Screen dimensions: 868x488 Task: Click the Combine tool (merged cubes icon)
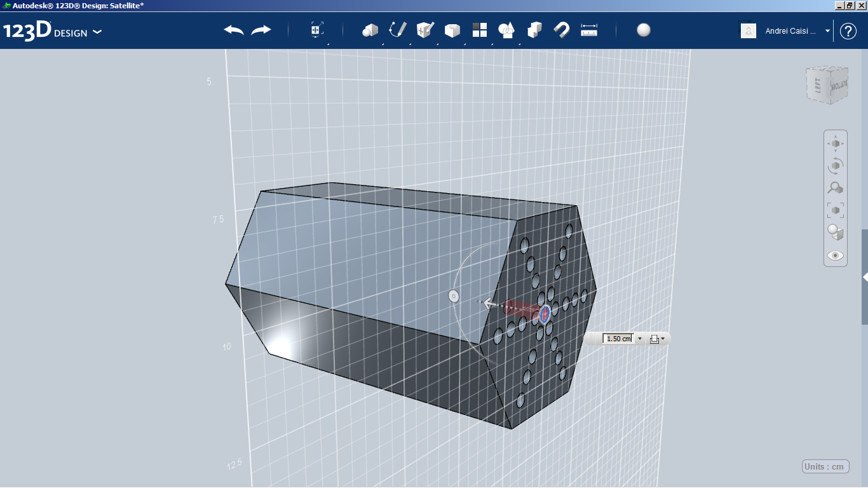point(534,30)
